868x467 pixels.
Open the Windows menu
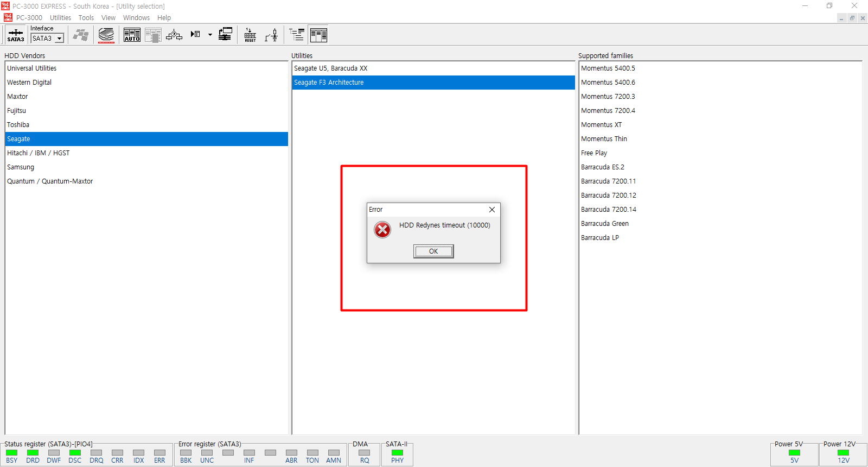pos(136,17)
